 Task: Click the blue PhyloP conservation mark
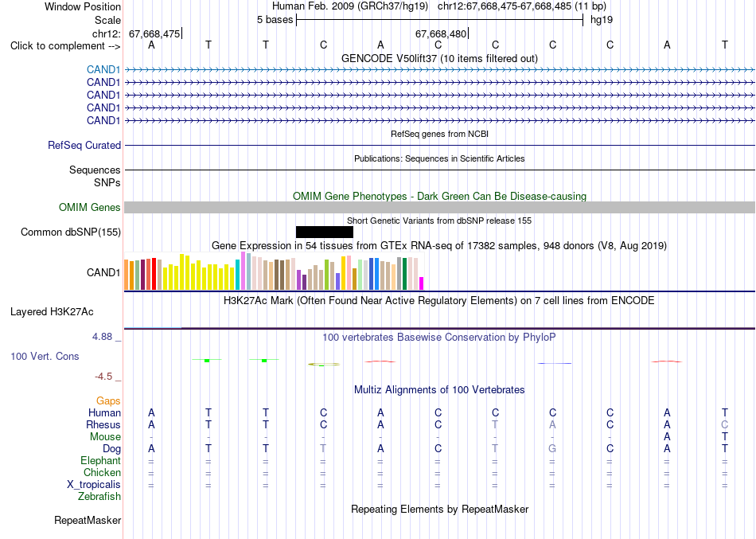[x=555, y=363]
